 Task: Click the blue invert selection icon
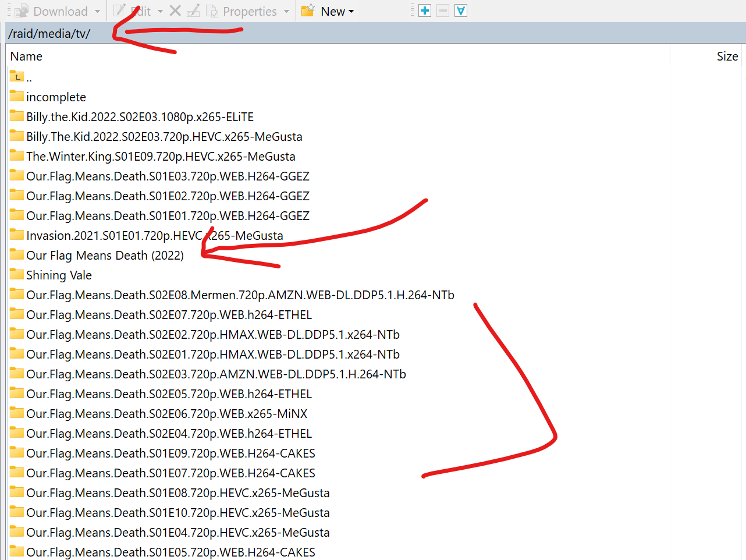pos(460,10)
